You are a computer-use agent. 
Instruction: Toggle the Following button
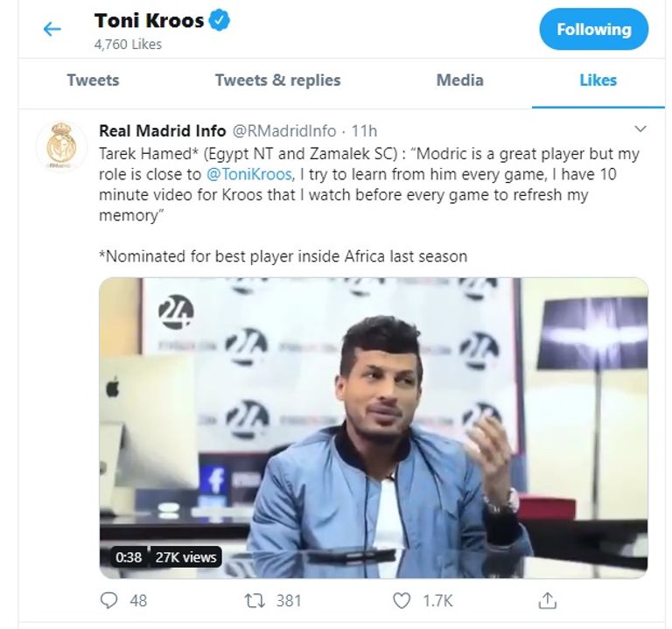click(x=593, y=30)
